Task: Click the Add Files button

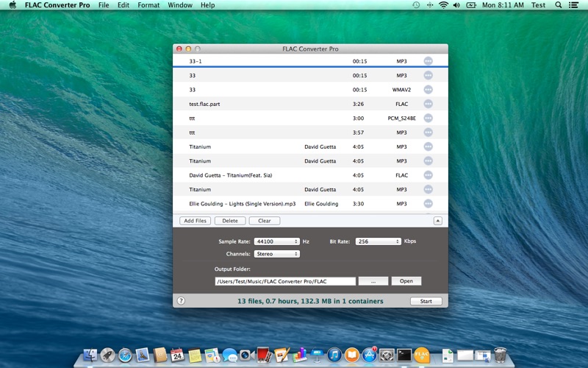Action: point(195,221)
